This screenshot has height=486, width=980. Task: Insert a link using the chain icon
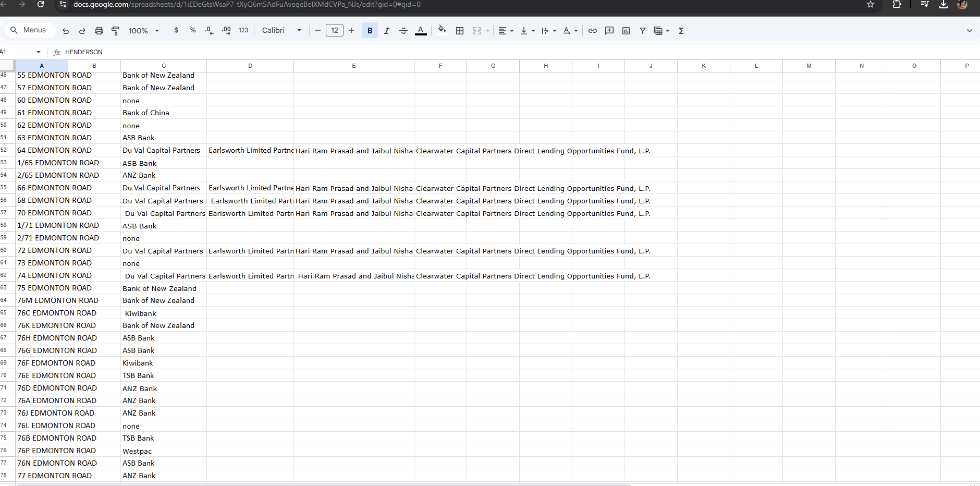[593, 31]
